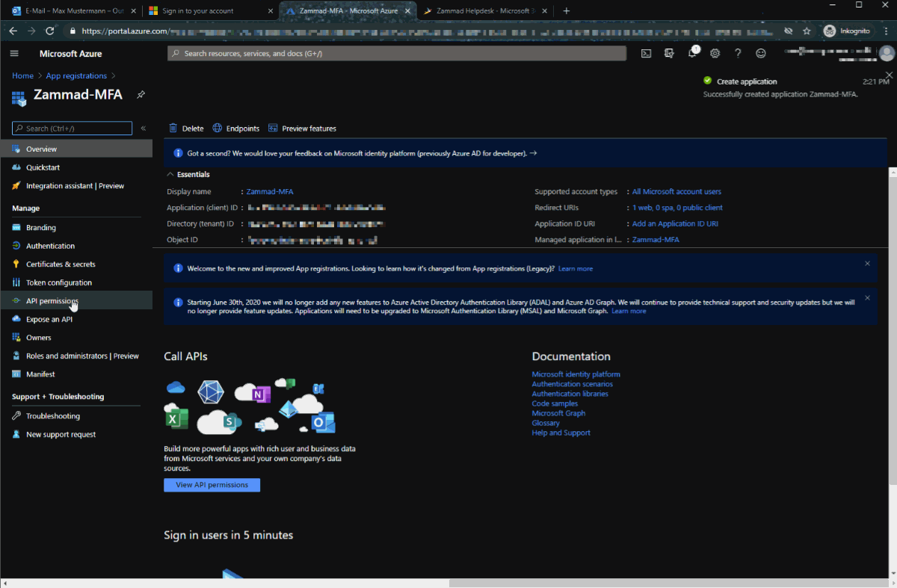Image resolution: width=897 pixels, height=588 pixels.
Task: Open portal settings gear
Action: point(715,54)
